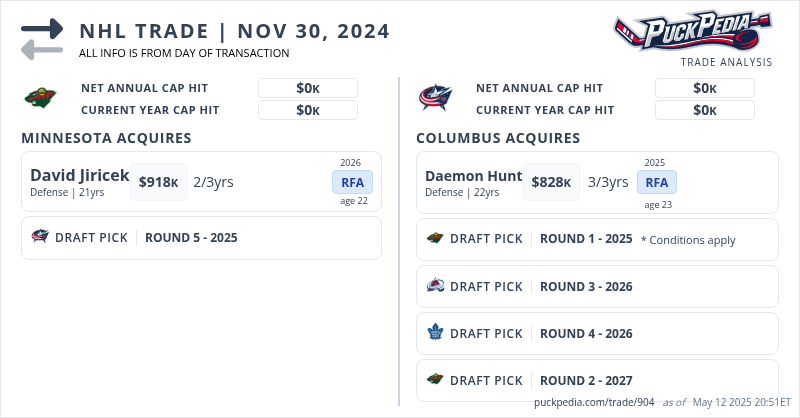This screenshot has height=418, width=800.
Task: Click the $828K cap hit value
Action: click(x=551, y=182)
